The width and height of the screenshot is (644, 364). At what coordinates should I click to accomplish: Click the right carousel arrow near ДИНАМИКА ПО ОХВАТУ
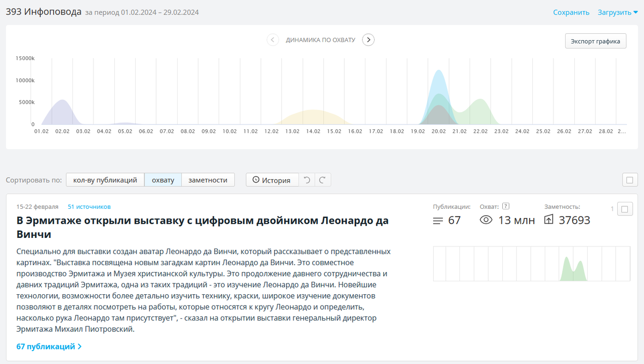coord(368,40)
